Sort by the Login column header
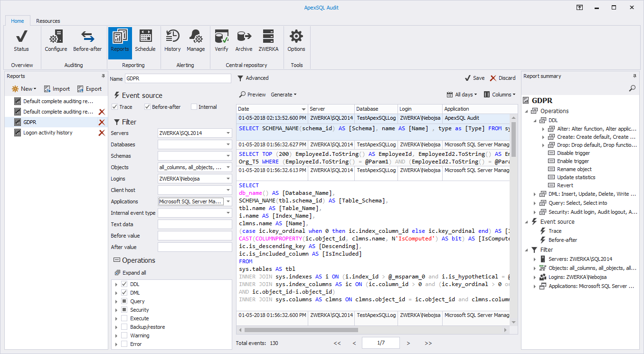The image size is (644, 354). (x=420, y=109)
